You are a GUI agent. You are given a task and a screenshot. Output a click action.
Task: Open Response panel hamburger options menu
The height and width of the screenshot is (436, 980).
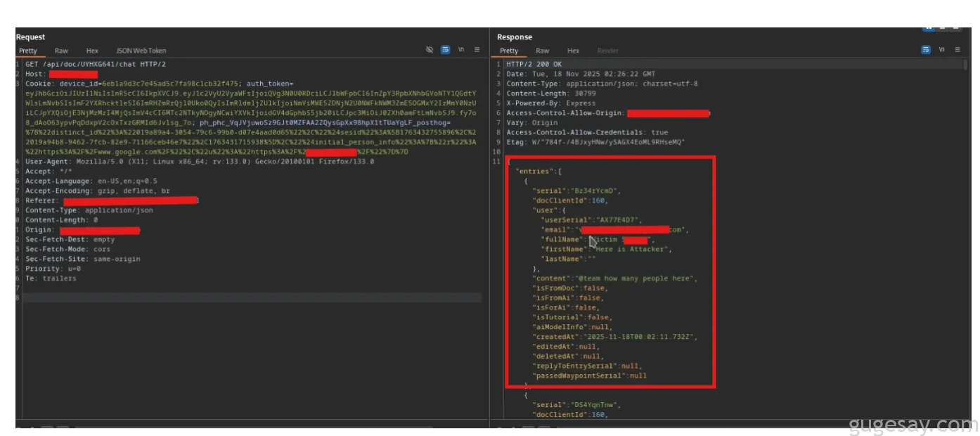tap(958, 50)
